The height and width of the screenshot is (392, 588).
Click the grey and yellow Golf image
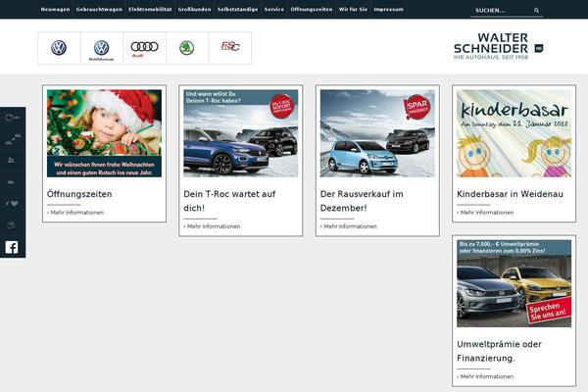514,283
